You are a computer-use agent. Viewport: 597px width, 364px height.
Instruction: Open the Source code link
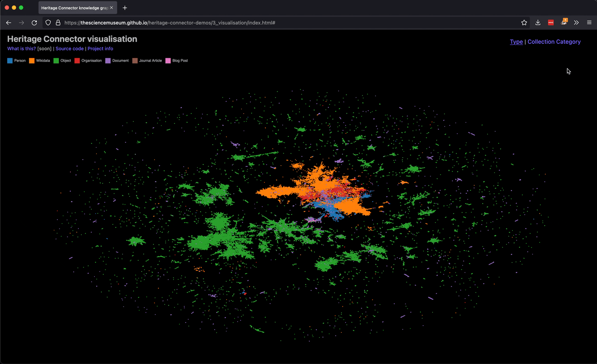[70, 49]
